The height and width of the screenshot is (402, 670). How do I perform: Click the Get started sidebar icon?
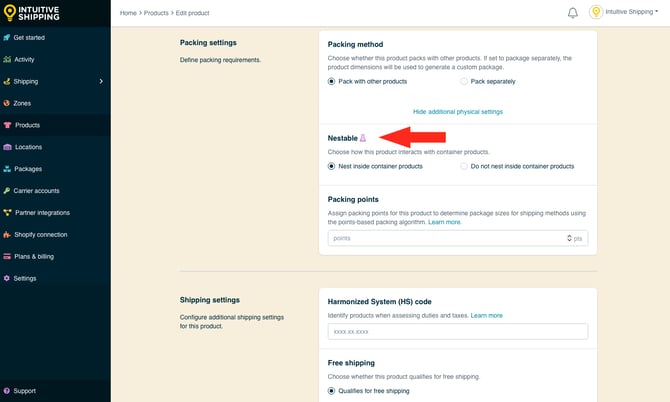point(7,37)
